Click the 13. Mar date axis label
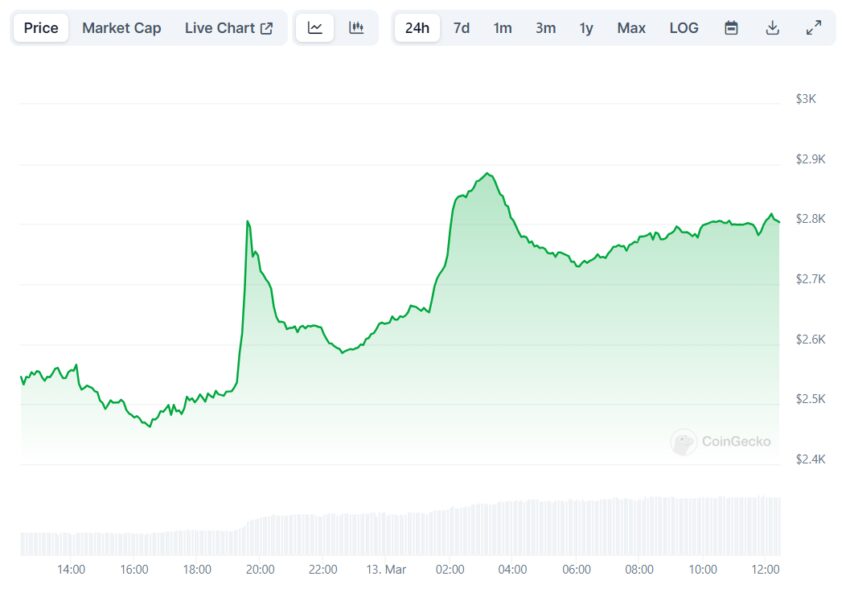The width and height of the screenshot is (850, 597). coord(385,569)
